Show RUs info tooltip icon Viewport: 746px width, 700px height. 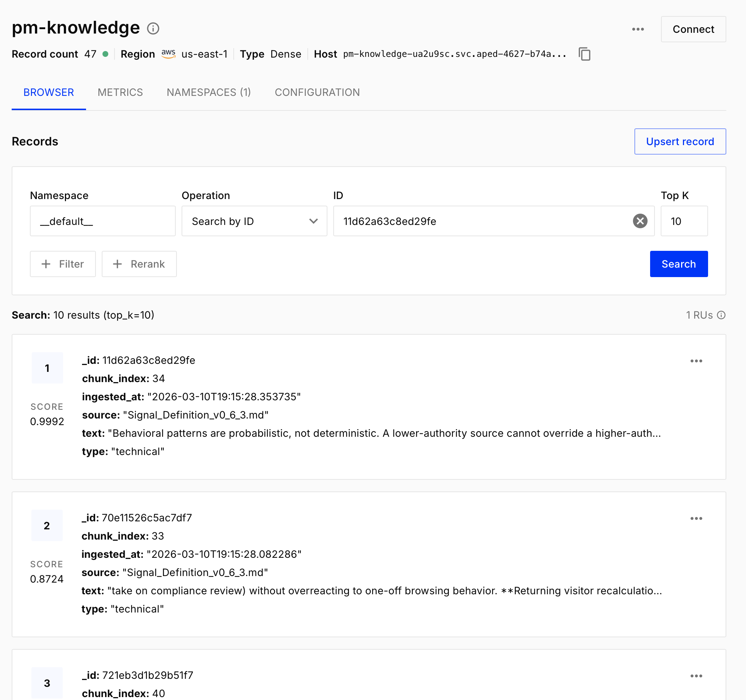coord(721,315)
